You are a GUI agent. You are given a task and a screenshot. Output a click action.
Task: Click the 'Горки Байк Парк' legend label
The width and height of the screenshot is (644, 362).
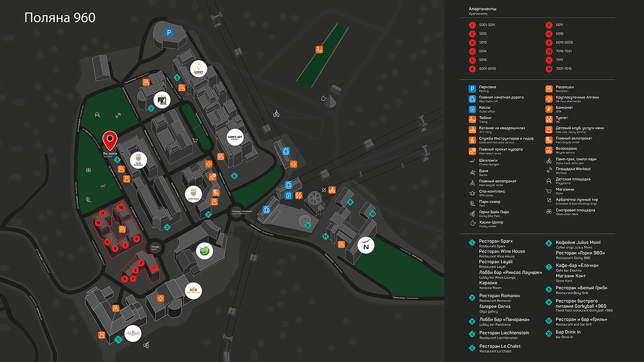coord(494,212)
